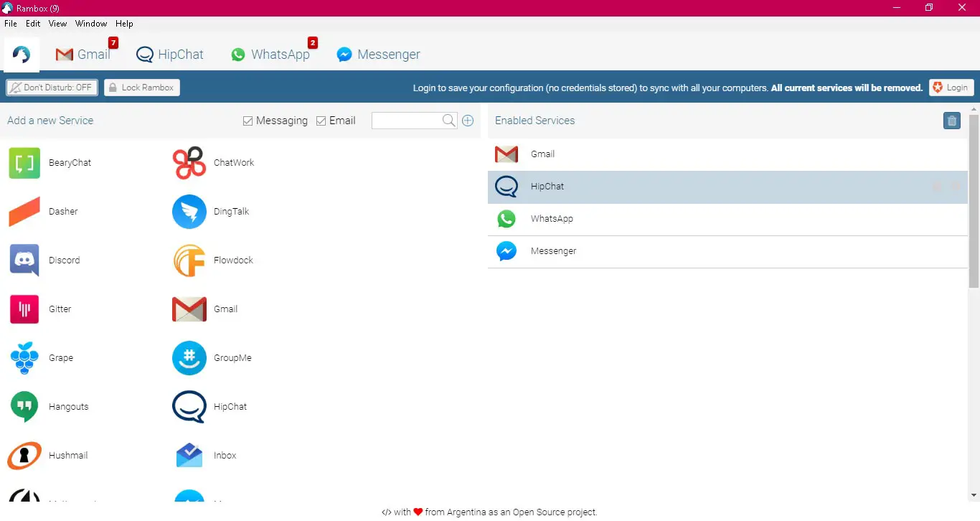Click the Login button
This screenshot has height=521, width=980.
(x=951, y=88)
